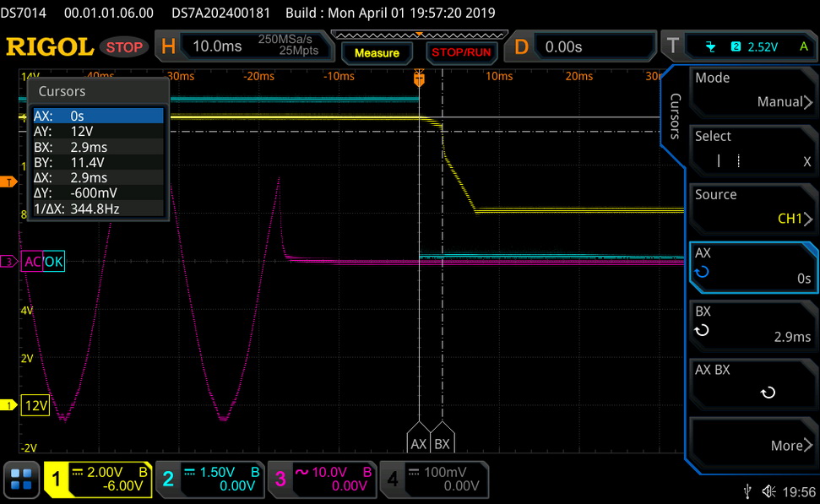The width and height of the screenshot is (820, 504).
Task: Click the AX cursor marker tag
Action: (418, 437)
